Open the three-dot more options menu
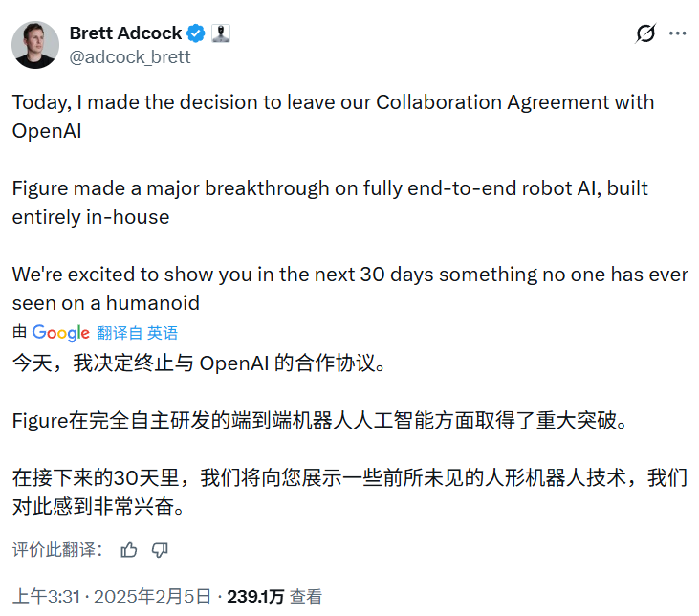Screen dimensions: 699x616 point(678,33)
